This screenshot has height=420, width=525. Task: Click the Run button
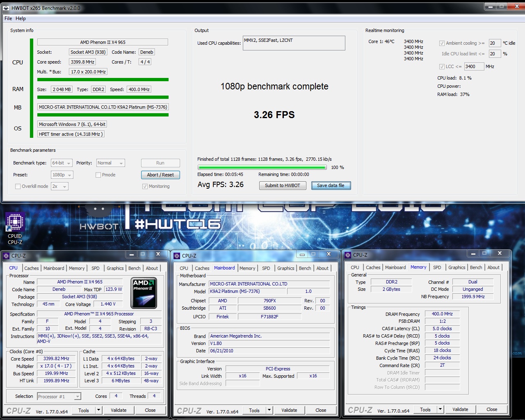tap(160, 163)
